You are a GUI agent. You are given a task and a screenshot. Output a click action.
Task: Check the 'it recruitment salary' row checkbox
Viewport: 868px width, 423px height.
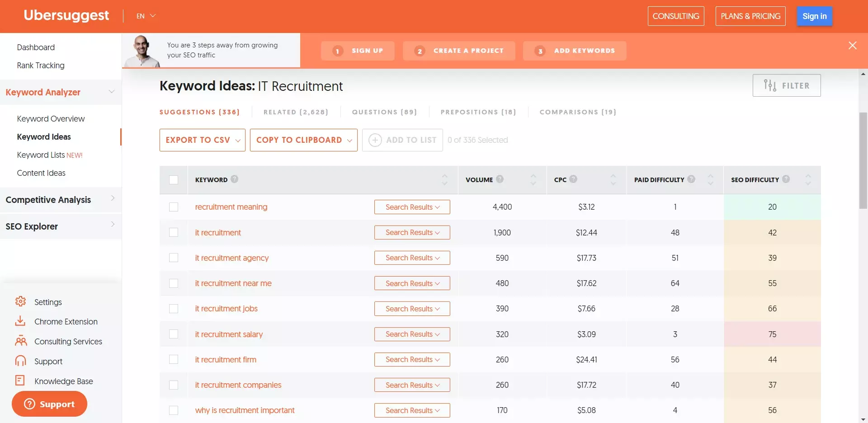(x=174, y=334)
